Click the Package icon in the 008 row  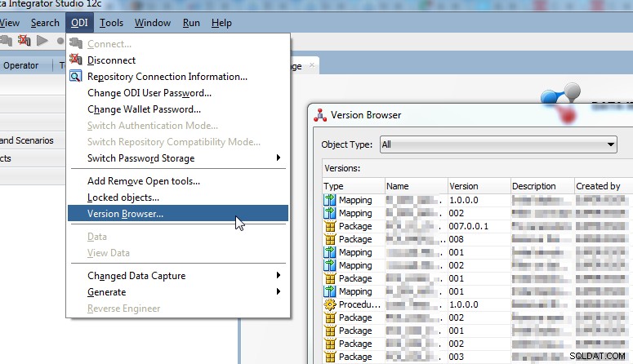point(330,239)
